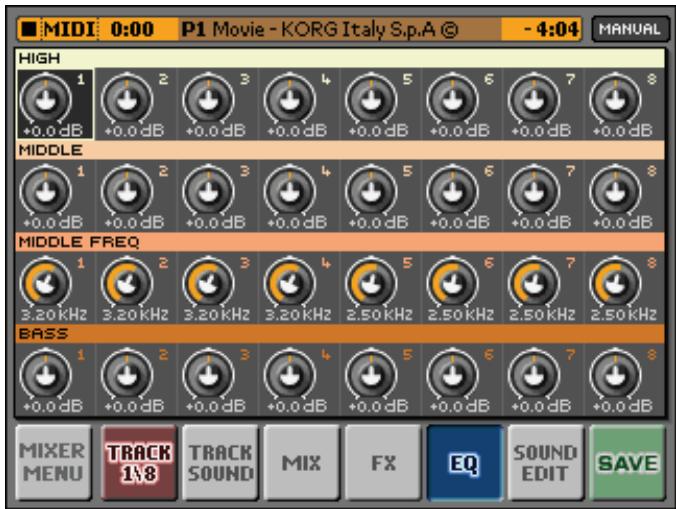Viewport: 676px width, 509px height.
Task: Select the HIGH EQ knob for track 6
Action: click(x=453, y=99)
